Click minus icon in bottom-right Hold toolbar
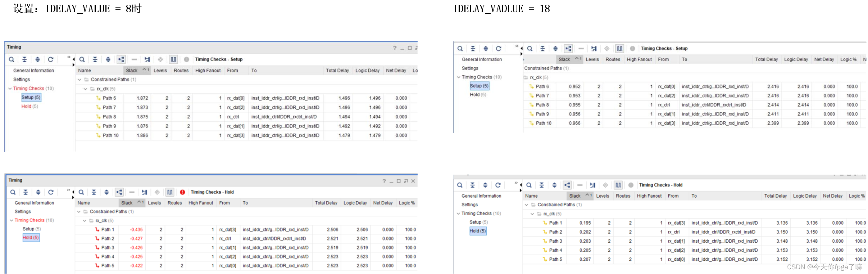This screenshot has width=868, height=274. coord(580,185)
